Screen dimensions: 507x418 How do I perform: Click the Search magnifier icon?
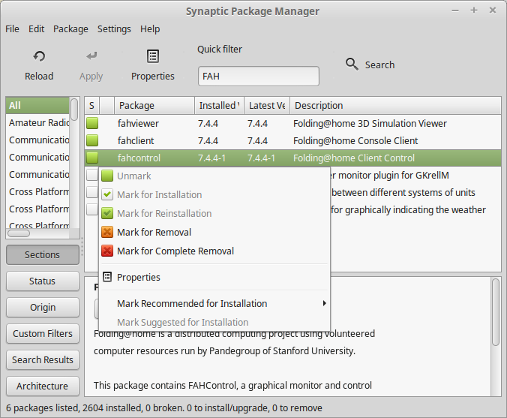point(352,64)
